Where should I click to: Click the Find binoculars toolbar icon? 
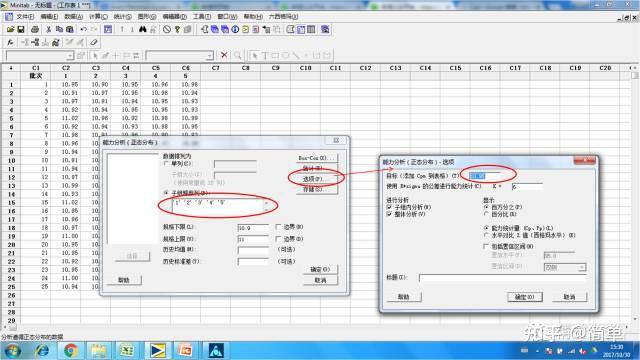[x=142, y=29]
